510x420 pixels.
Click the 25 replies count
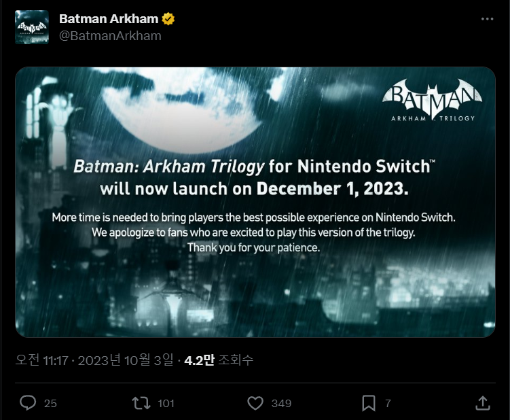pos(50,403)
